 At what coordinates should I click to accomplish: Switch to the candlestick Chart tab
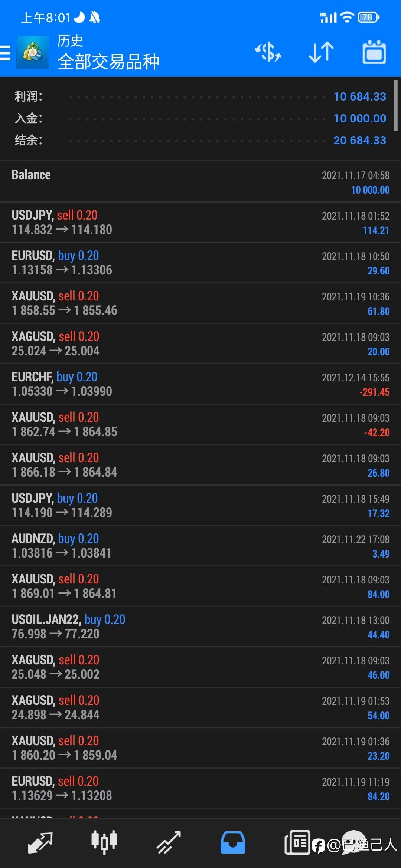[x=104, y=842]
